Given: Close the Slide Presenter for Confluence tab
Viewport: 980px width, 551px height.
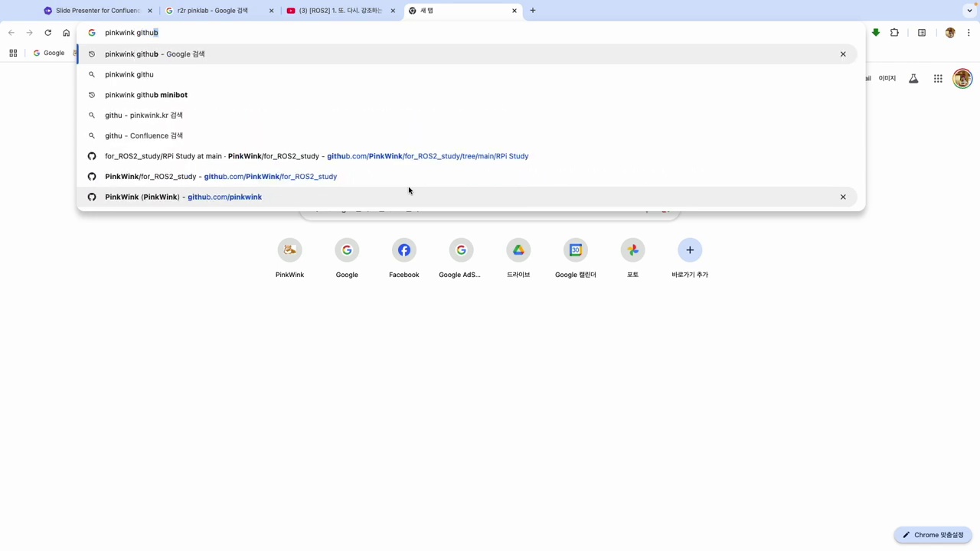Looking at the screenshot, I should (150, 11).
